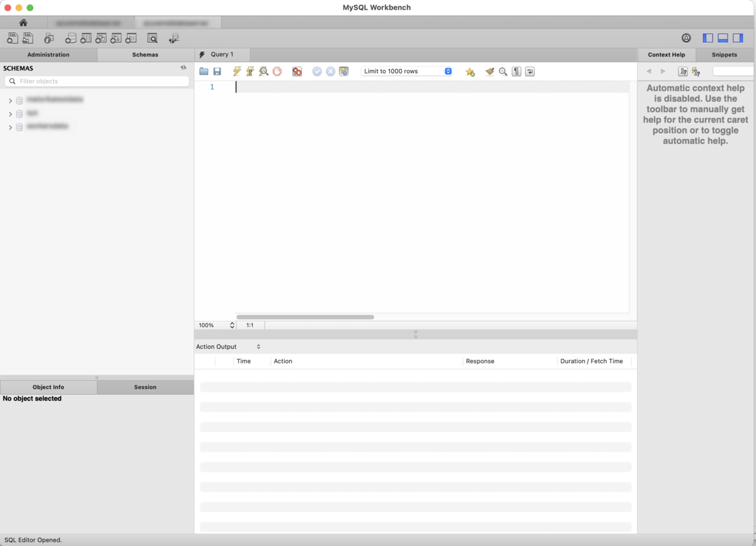756x546 pixels.
Task: Create a new view icon
Action: [x=101, y=38]
